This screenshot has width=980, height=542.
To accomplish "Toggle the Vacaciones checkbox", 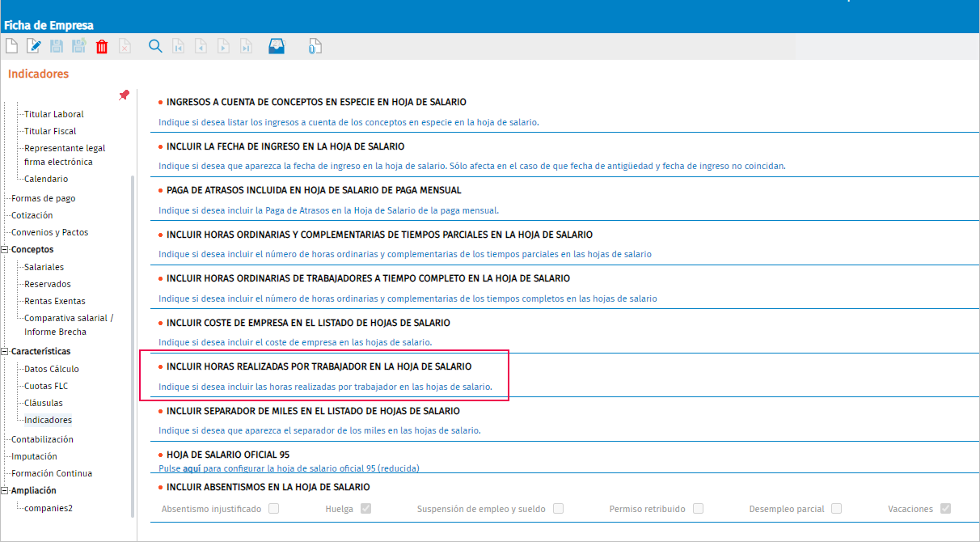I will pos(946,509).
